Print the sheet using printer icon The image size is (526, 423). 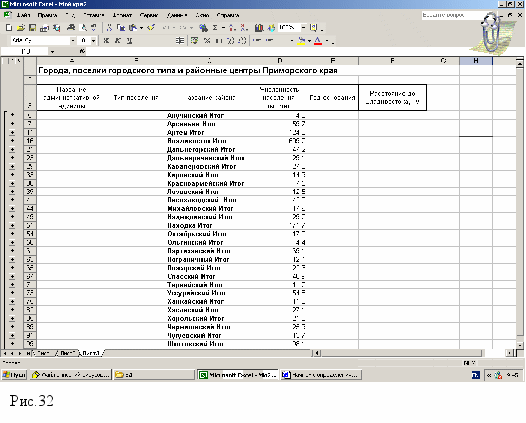coord(71,28)
